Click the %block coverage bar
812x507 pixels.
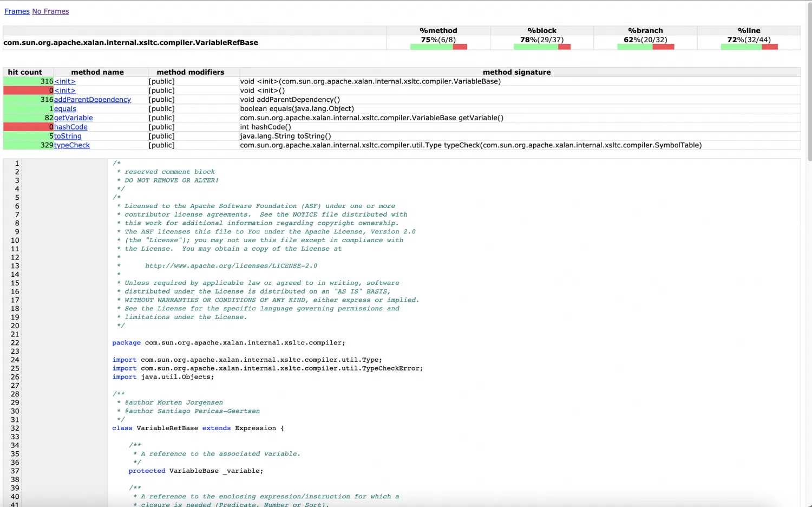pyautogui.click(x=542, y=47)
